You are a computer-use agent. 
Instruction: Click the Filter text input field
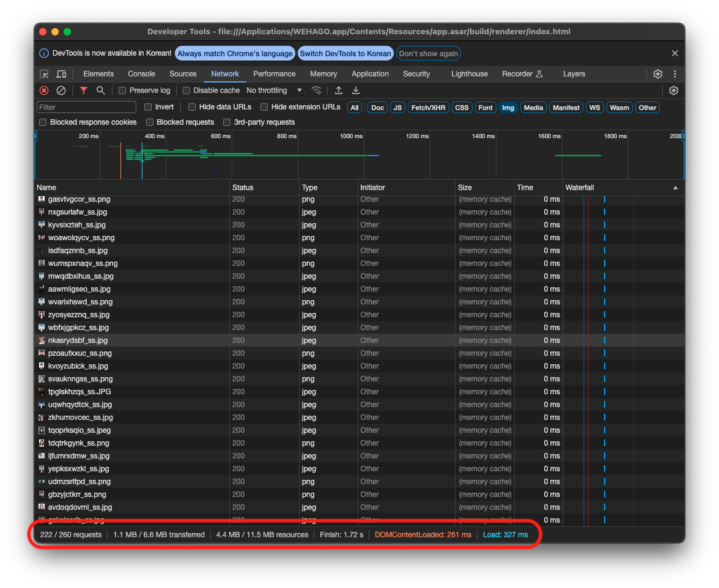[x=87, y=108]
